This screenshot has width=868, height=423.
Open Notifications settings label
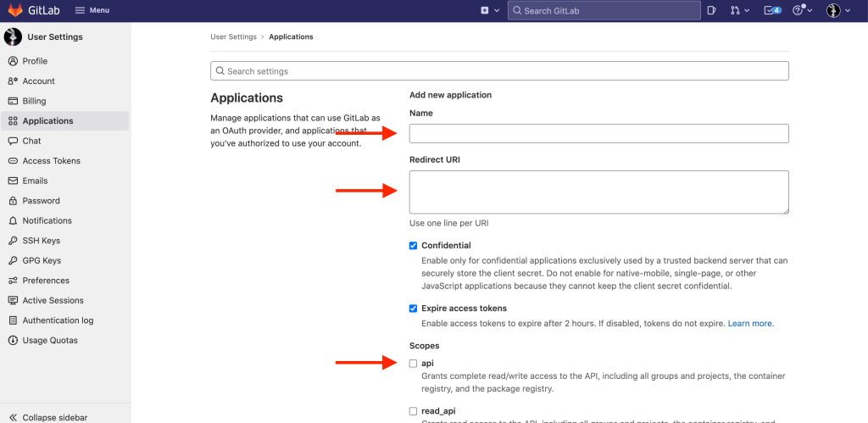point(47,220)
